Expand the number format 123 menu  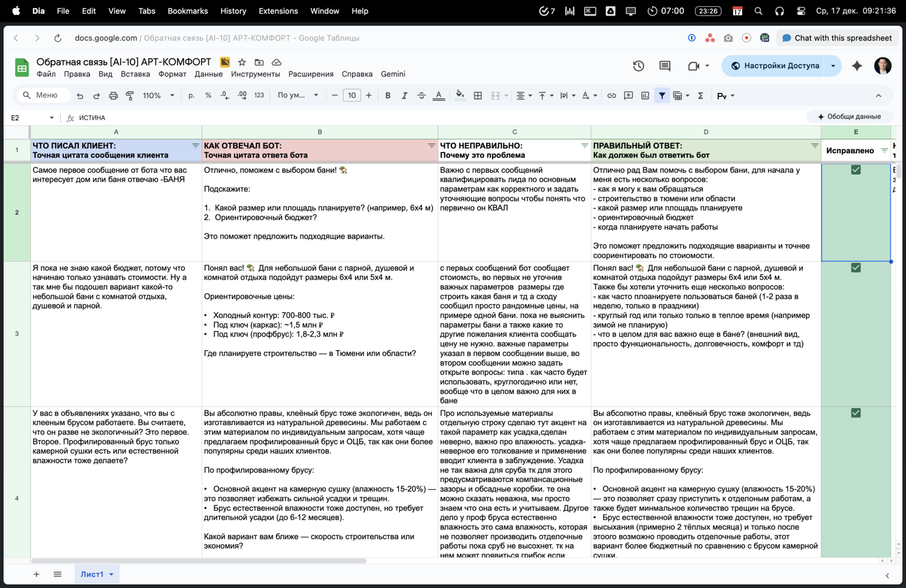(x=259, y=95)
